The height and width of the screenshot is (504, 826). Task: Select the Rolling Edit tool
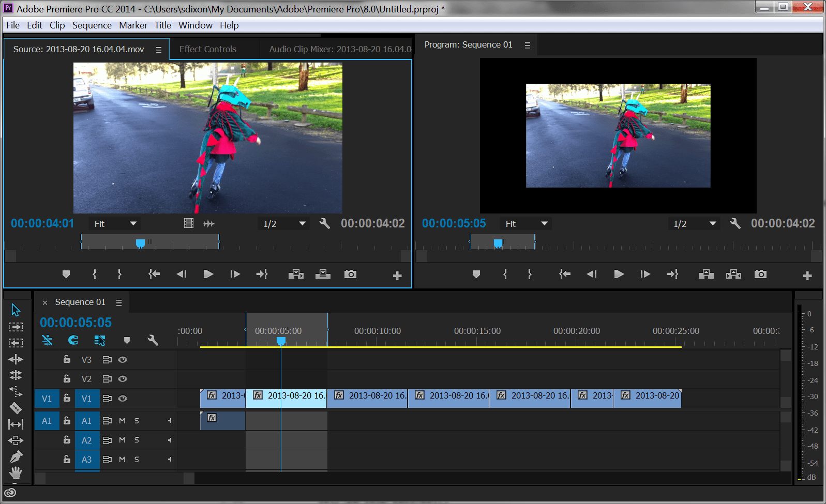click(x=16, y=375)
